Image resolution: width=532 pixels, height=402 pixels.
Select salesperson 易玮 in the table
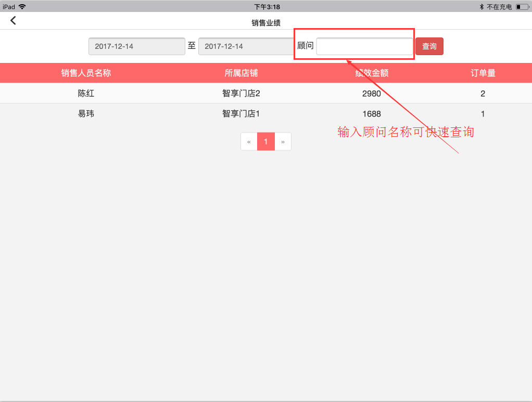86,114
